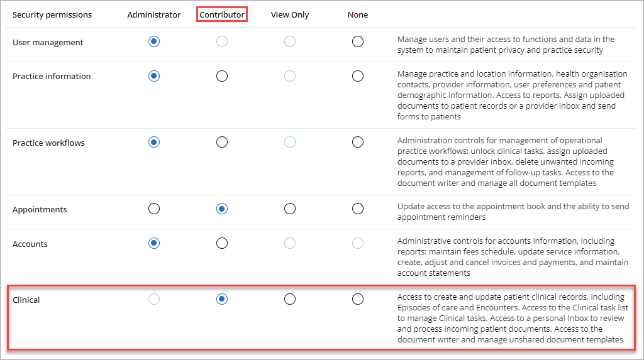Choose Contributor radio for Appointments
The height and width of the screenshot is (360, 644).
tap(222, 209)
